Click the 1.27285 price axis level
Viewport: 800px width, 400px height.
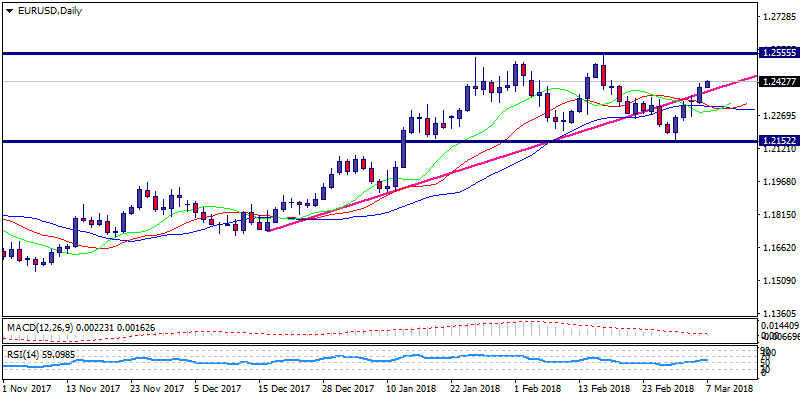777,17
